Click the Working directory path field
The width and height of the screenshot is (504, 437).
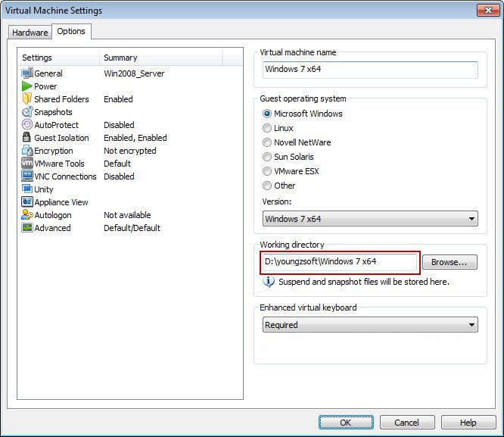pos(340,261)
